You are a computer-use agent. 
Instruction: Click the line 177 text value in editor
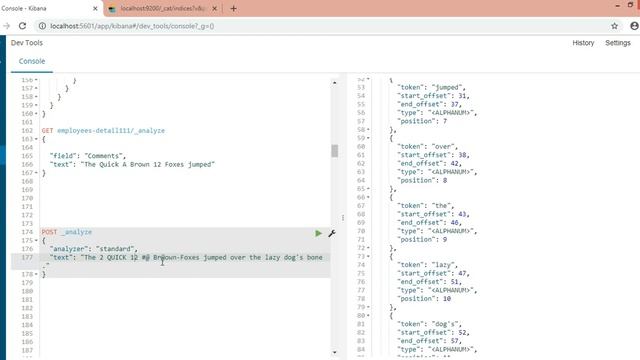(x=202, y=258)
